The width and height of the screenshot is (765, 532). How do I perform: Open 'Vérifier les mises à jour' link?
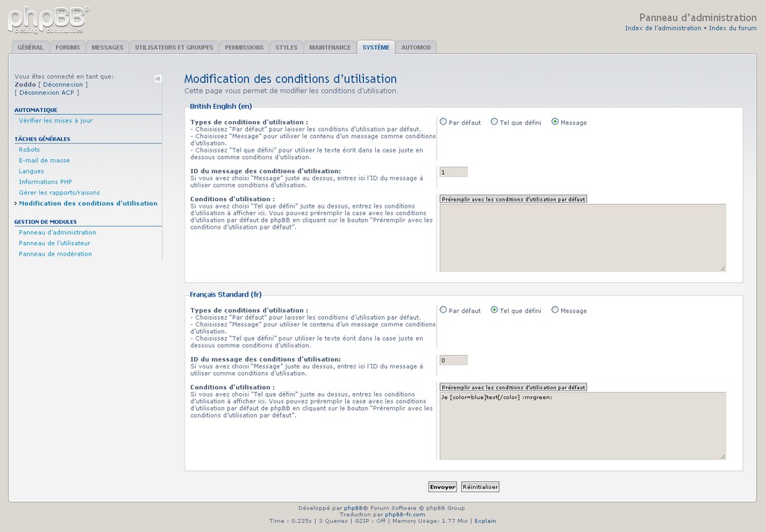coord(56,120)
